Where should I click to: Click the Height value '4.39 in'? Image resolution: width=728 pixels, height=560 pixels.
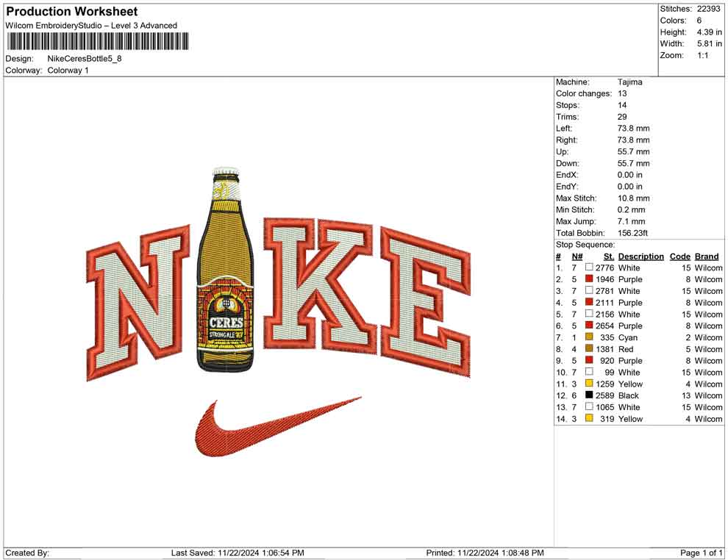[x=709, y=32]
